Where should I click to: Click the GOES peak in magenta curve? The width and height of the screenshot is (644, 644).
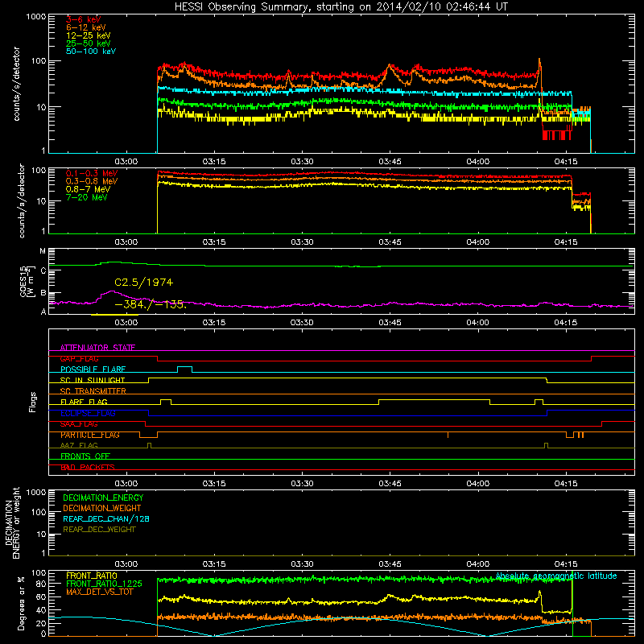pos(112,291)
